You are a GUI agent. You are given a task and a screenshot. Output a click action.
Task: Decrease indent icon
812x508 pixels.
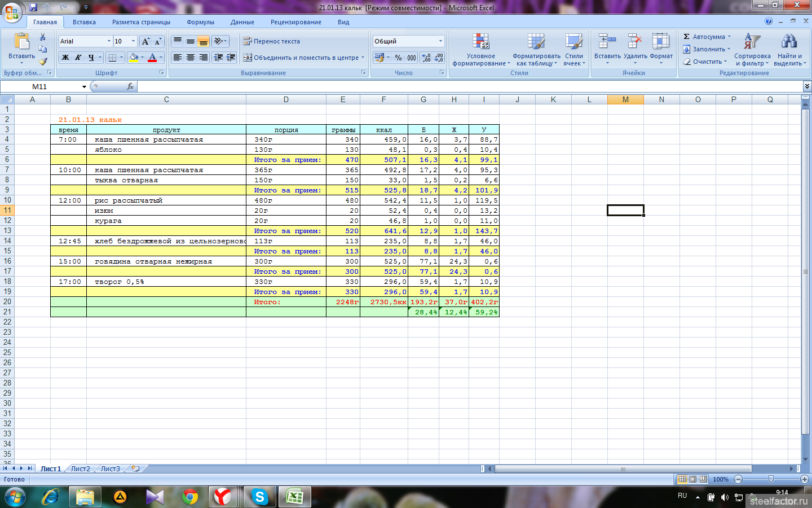coord(218,58)
